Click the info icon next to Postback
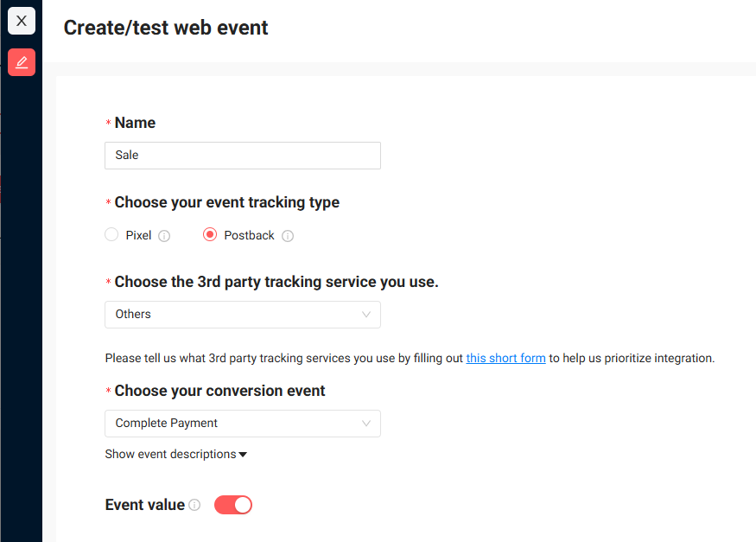Screen dimensions: 756x542 pos(288,235)
